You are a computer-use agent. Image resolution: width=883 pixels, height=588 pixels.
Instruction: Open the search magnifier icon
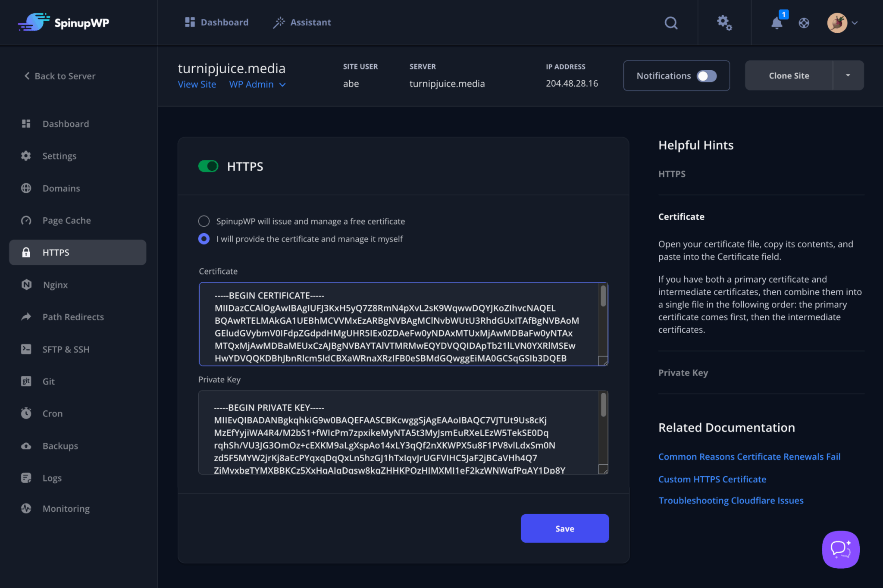coord(671,23)
